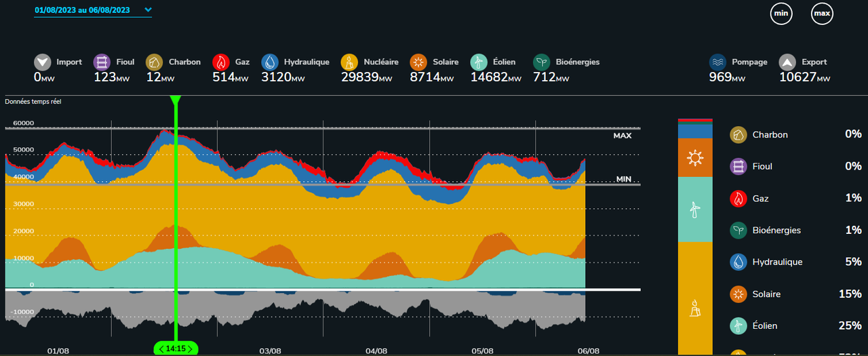Toggle the Bioénergies leaf icon in top legend
The width and height of the screenshot is (868, 356).
(542, 62)
